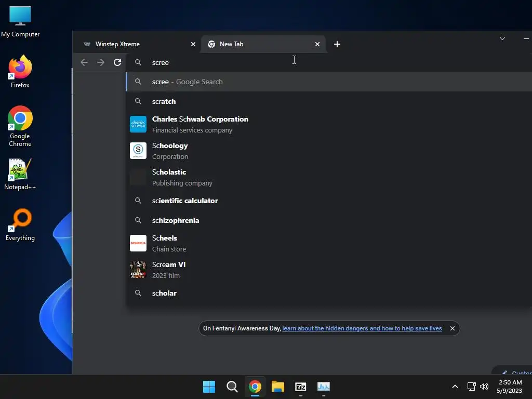Click magnifier icon beside 'scratch'

coord(138,101)
